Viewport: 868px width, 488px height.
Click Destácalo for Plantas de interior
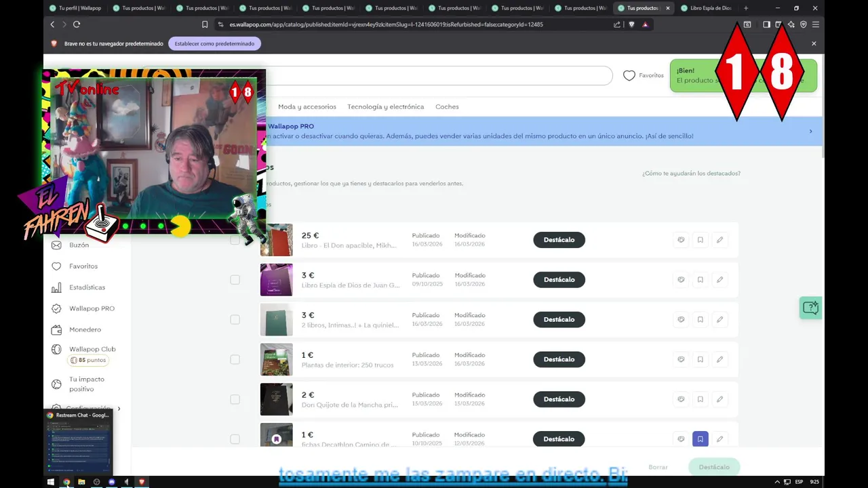pyautogui.click(x=559, y=359)
